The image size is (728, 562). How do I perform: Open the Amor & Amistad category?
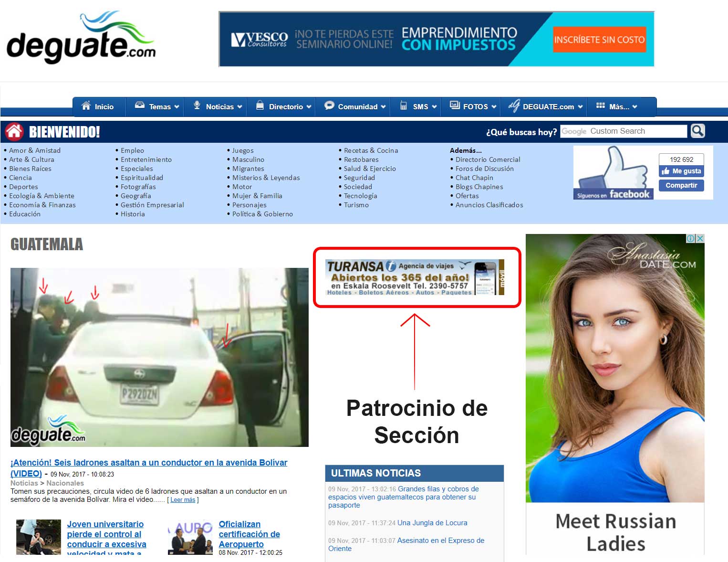click(x=35, y=150)
